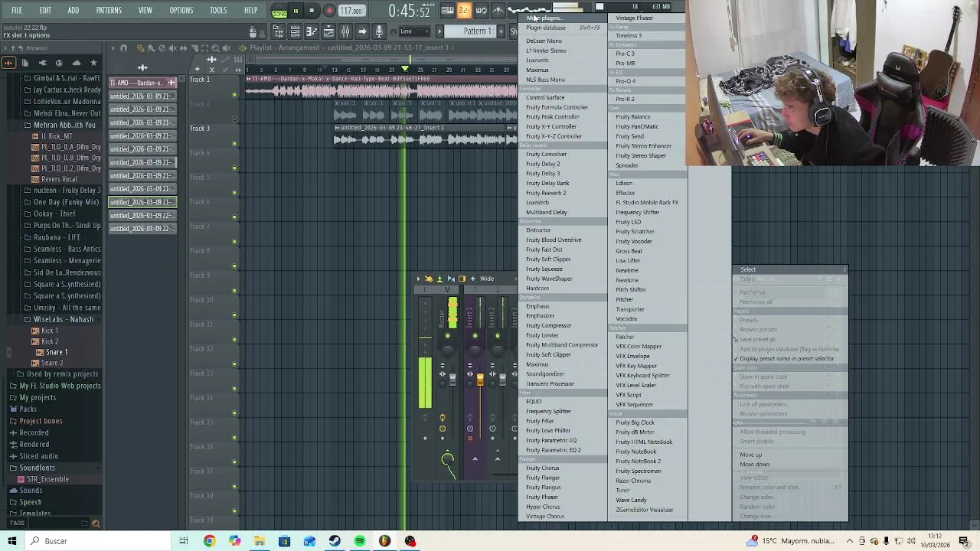Adjust Insert 1 volume fader
The height and width of the screenshot is (551, 980).
[x=480, y=378]
